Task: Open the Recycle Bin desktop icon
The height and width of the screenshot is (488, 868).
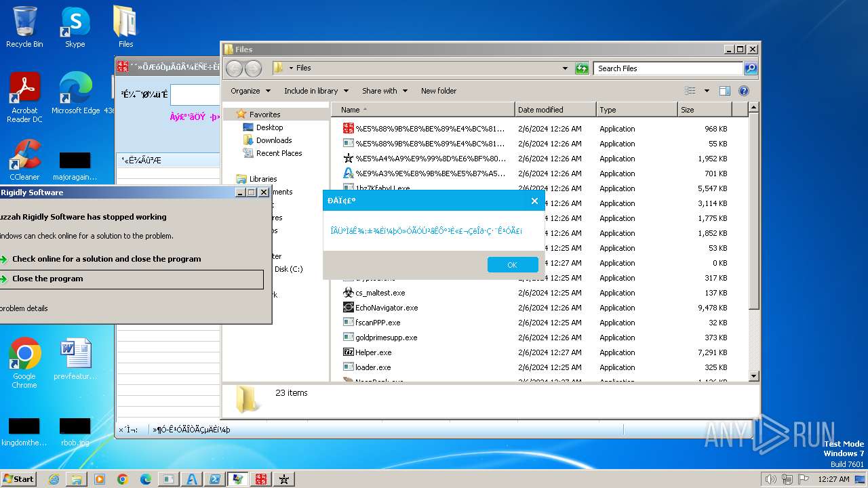Action: tap(24, 27)
